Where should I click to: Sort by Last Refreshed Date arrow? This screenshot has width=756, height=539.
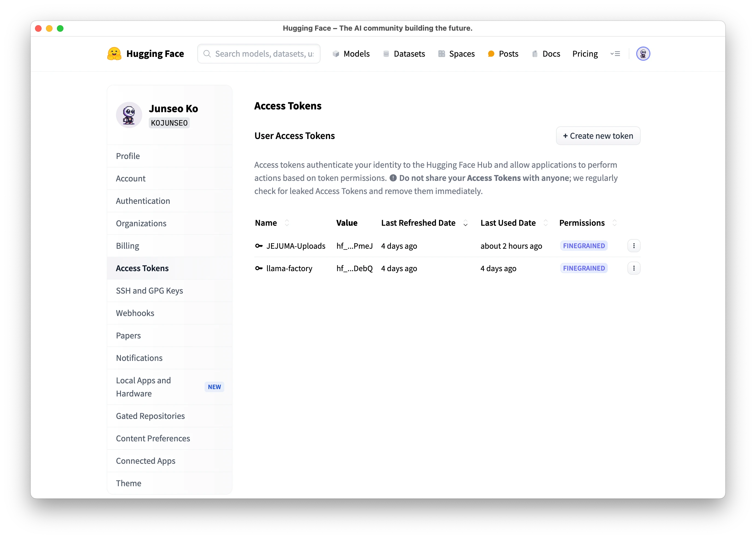[x=466, y=223]
